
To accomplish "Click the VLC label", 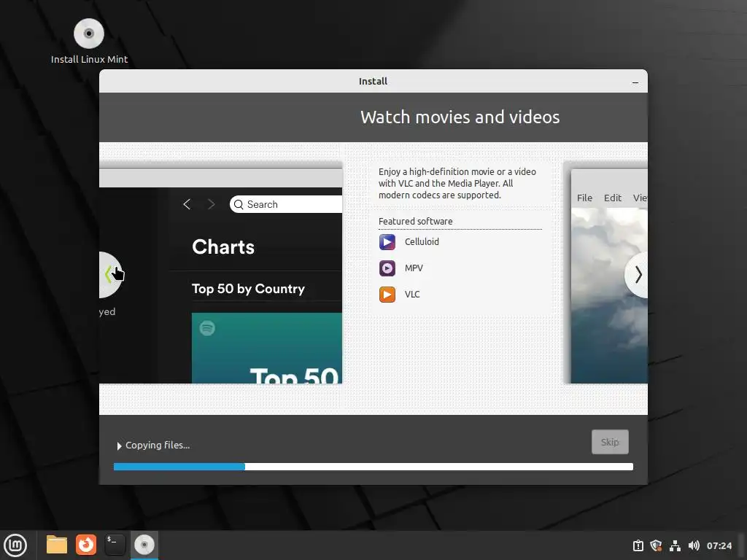I will 412,295.
